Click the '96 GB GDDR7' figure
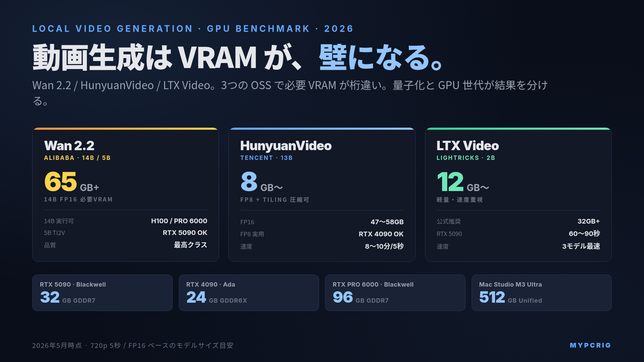The image size is (644, 362). pos(361,297)
